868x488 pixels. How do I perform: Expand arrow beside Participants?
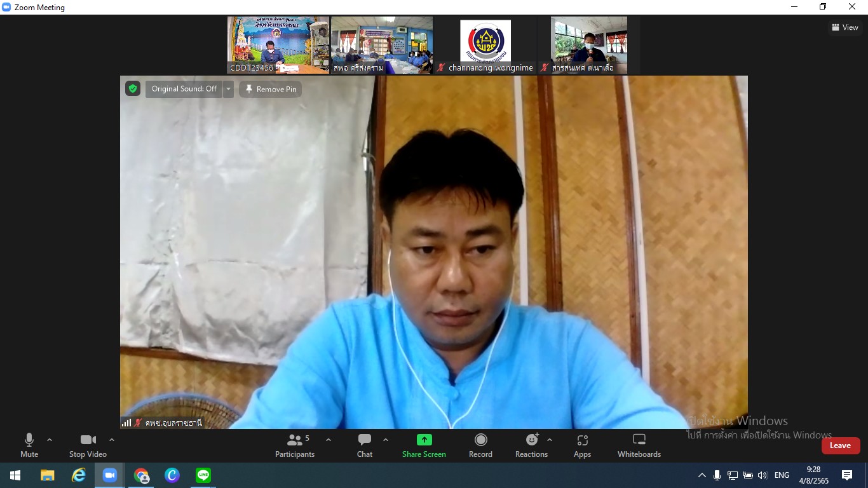point(329,440)
